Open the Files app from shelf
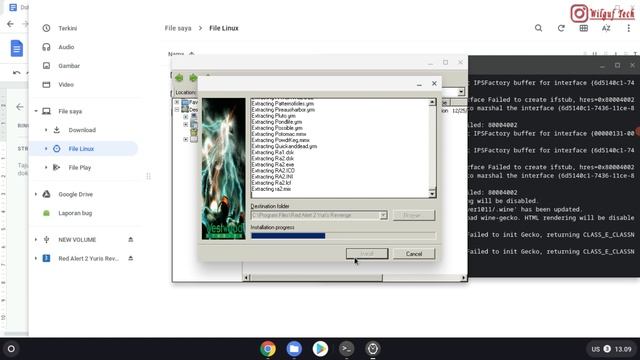Screen dimensions: 640x360 pyautogui.click(x=294, y=349)
